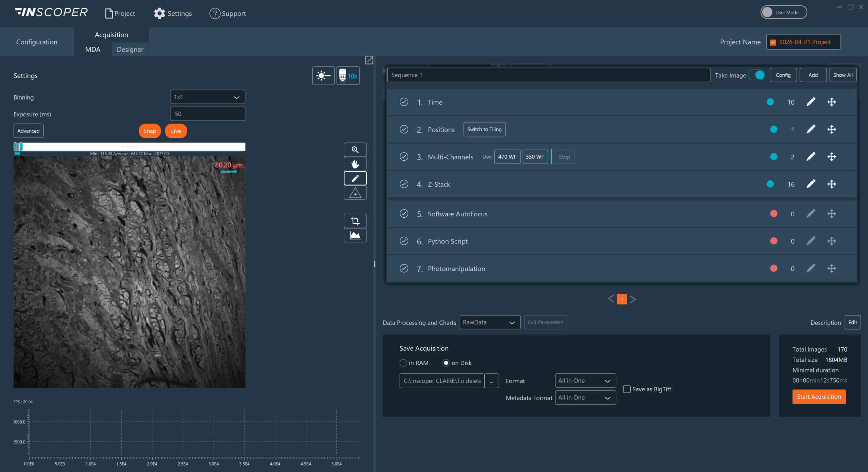Screen dimensions: 868x472
Task: Select the pencil drawing tool
Action: tap(355, 178)
